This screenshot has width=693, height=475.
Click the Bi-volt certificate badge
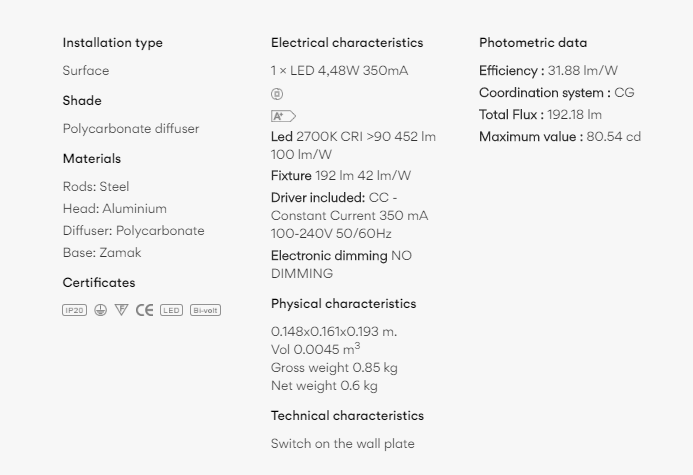tap(206, 310)
